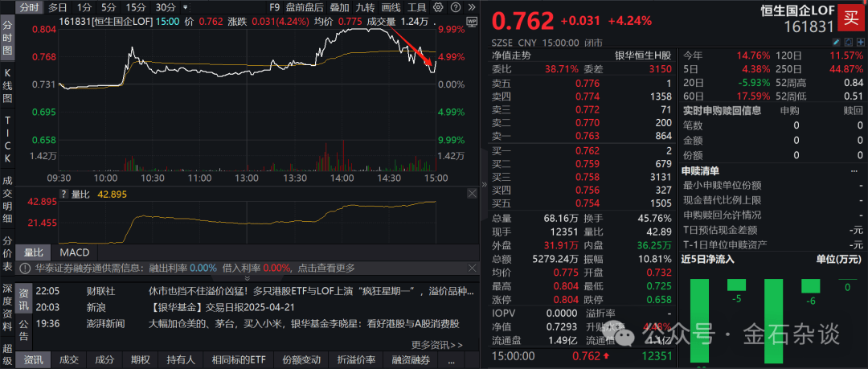868x369 pixels.
Task: Open the K线图 side tab
Action: point(7,85)
